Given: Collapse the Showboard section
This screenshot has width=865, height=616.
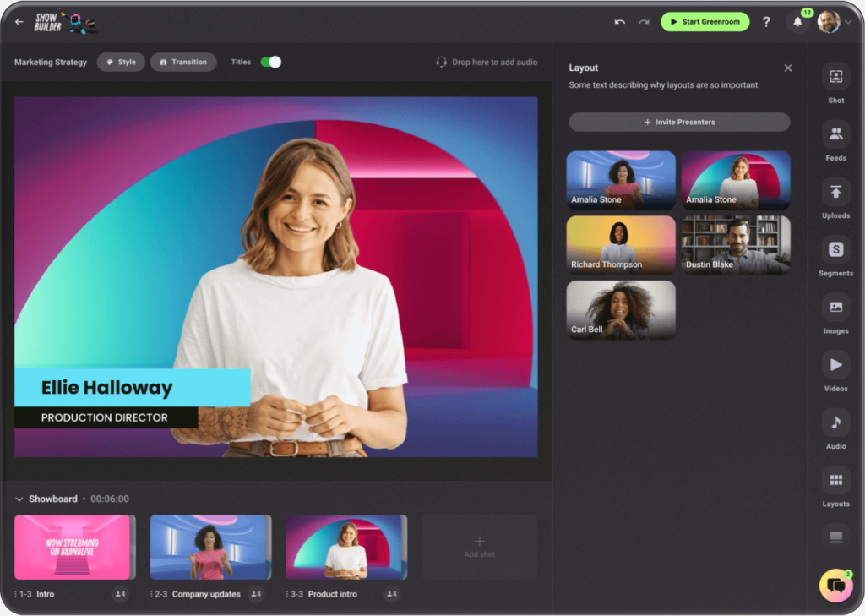Looking at the screenshot, I should click(x=19, y=499).
